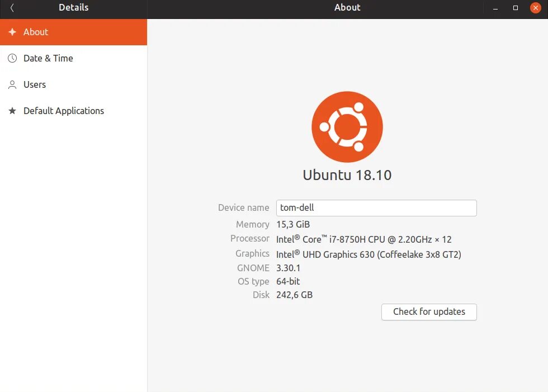Close the window with the orange X
This screenshot has height=392, width=548.
536,8
